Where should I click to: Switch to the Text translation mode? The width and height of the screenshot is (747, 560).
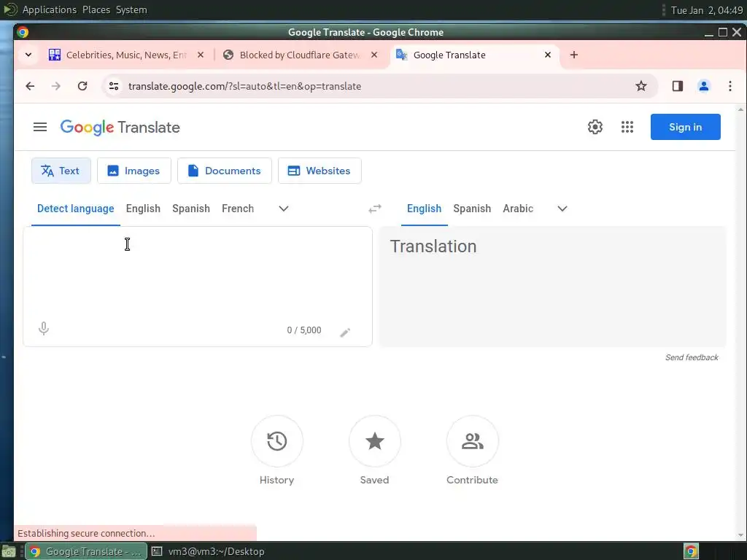[x=61, y=171]
